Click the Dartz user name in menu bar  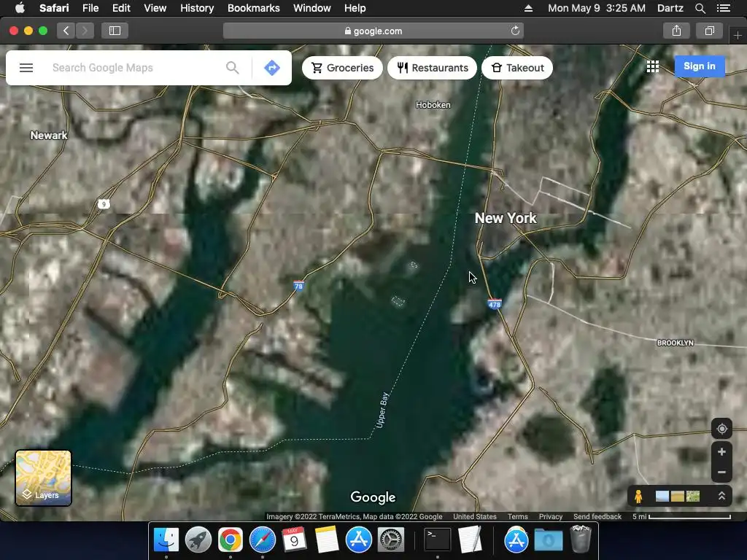[670, 8]
